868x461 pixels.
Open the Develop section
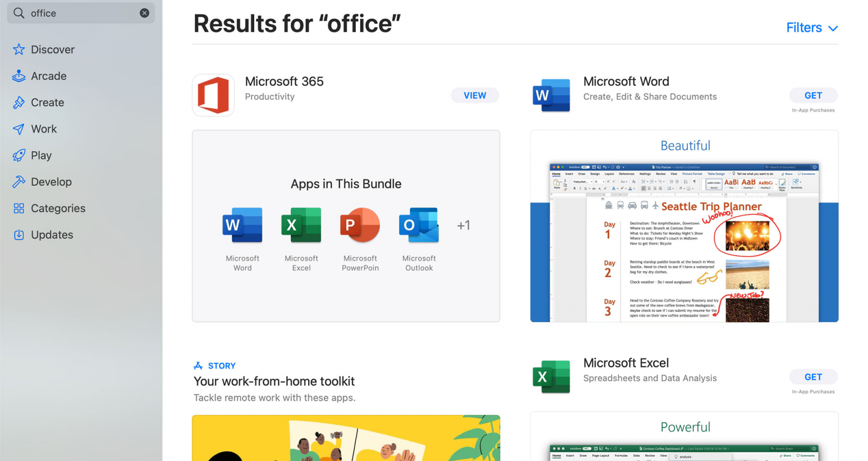(51, 182)
